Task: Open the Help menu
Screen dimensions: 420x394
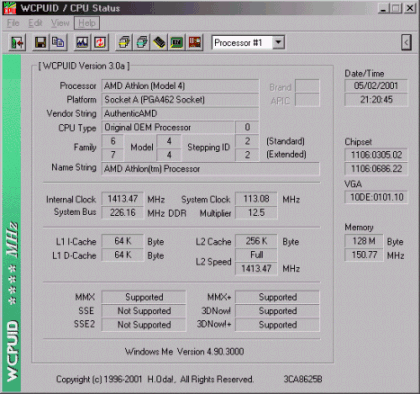Action: pyautogui.click(x=87, y=23)
